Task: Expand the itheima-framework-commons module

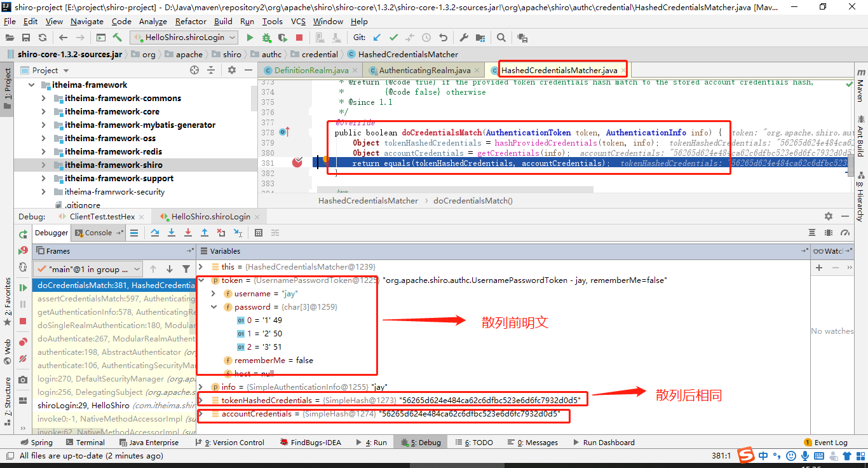Action: click(43, 99)
